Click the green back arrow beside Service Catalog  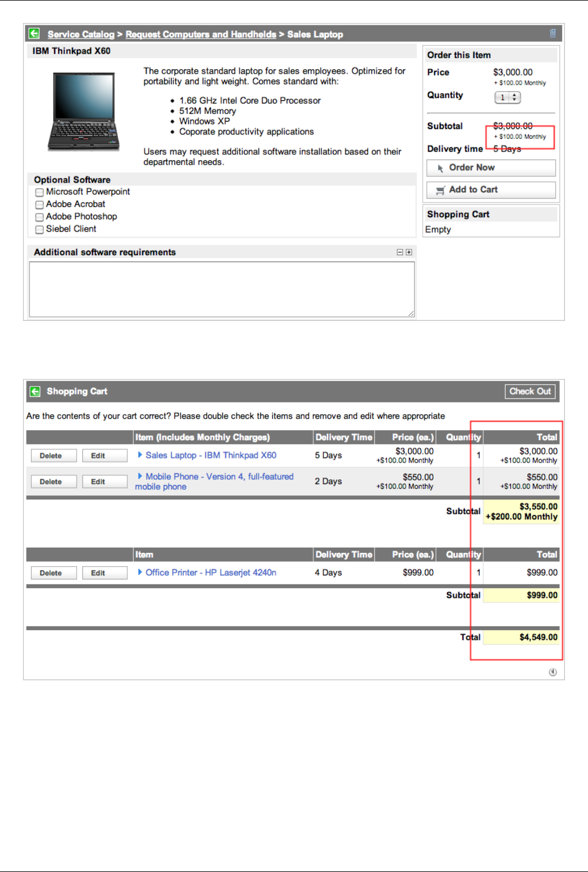[35, 34]
